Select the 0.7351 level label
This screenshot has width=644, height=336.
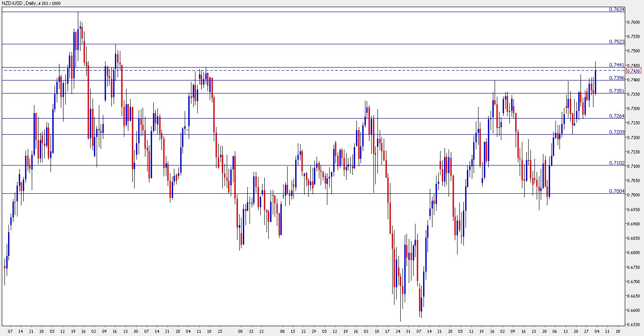coord(617,91)
